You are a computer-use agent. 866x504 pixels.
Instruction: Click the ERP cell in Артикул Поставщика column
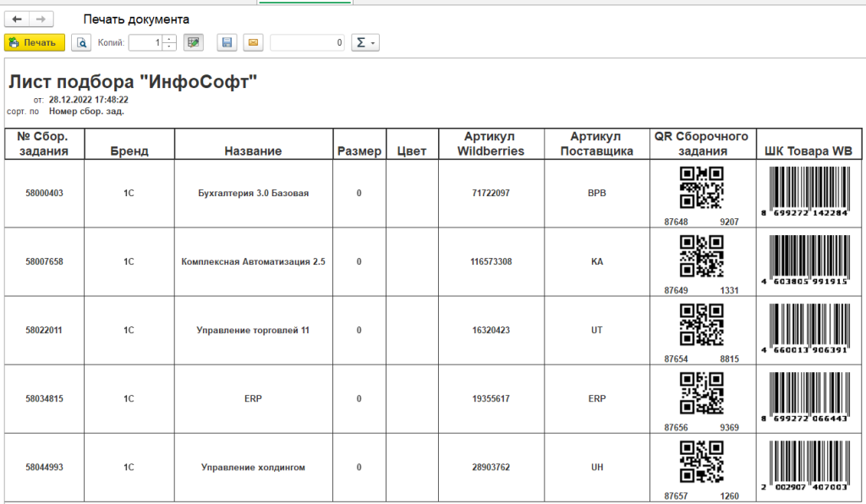(597, 398)
